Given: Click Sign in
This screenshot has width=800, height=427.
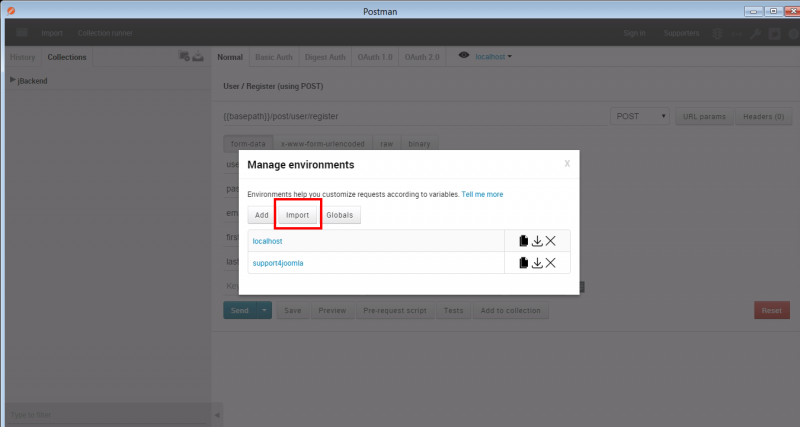Looking at the screenshot, I should [634, 33].
